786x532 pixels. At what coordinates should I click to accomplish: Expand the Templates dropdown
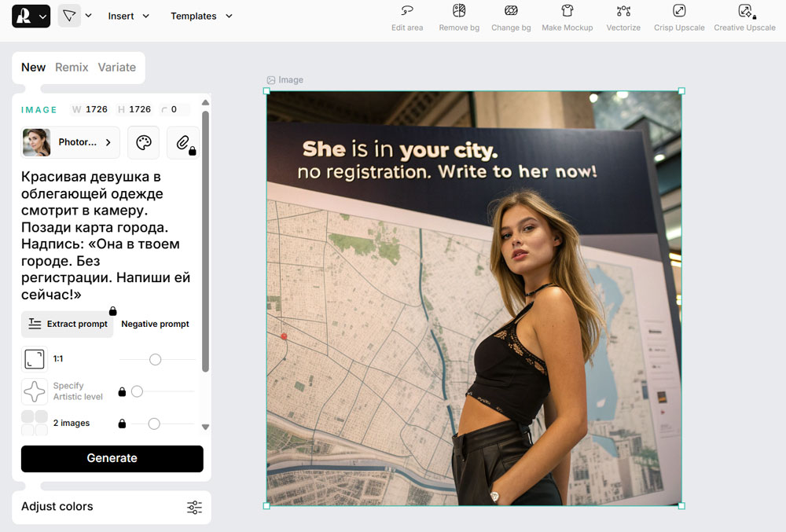pos(202,16)
